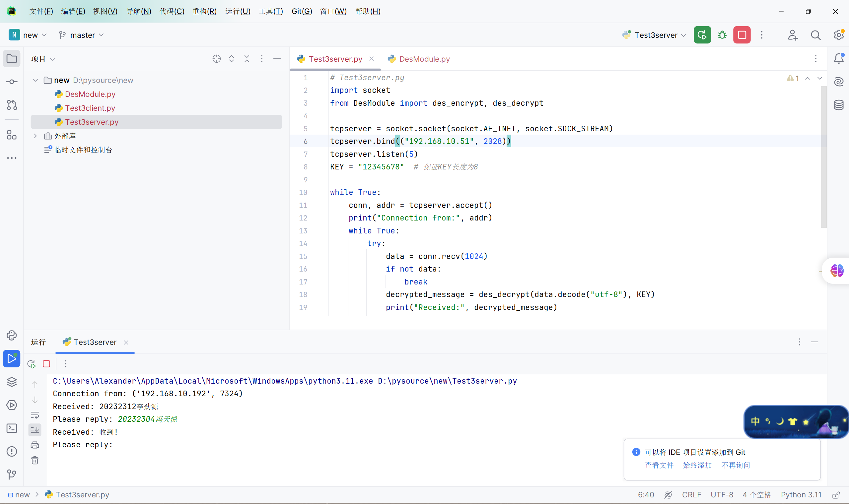The image size is (849, 504).
Task: Click the editor vertical scrollbar
Action: click(x=823, y=156)
